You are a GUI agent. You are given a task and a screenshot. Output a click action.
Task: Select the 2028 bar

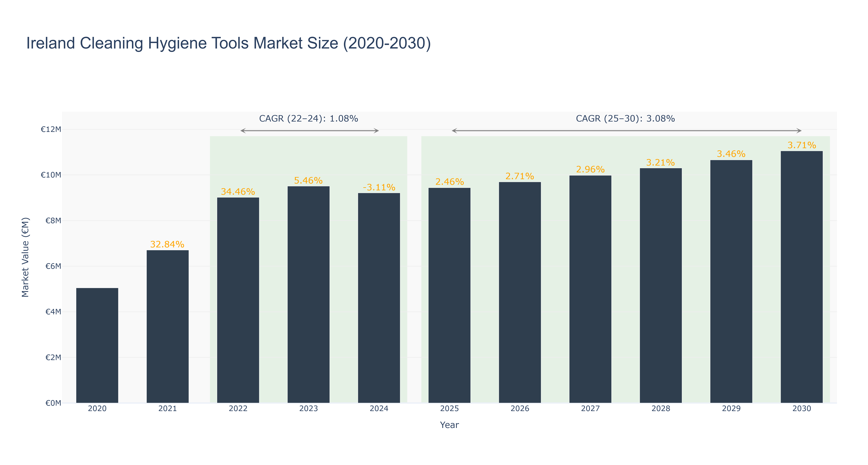(660, 285)
